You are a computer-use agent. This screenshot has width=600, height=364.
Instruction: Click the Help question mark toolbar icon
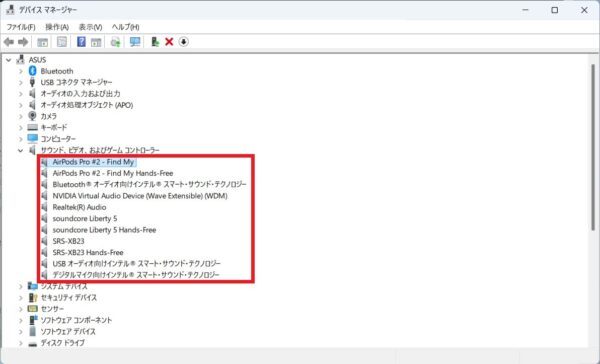81,42
